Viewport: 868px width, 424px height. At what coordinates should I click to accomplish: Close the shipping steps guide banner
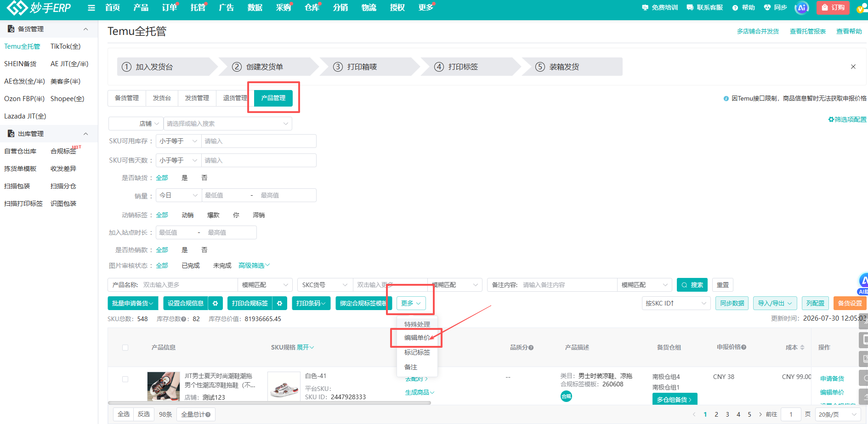853,67
